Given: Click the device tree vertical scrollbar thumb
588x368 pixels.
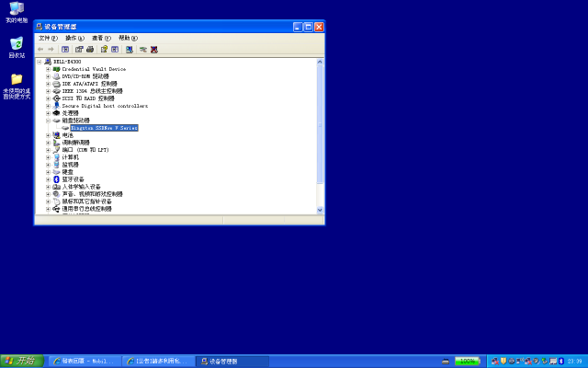Looking at the screenshot, I should pos(320,125).
